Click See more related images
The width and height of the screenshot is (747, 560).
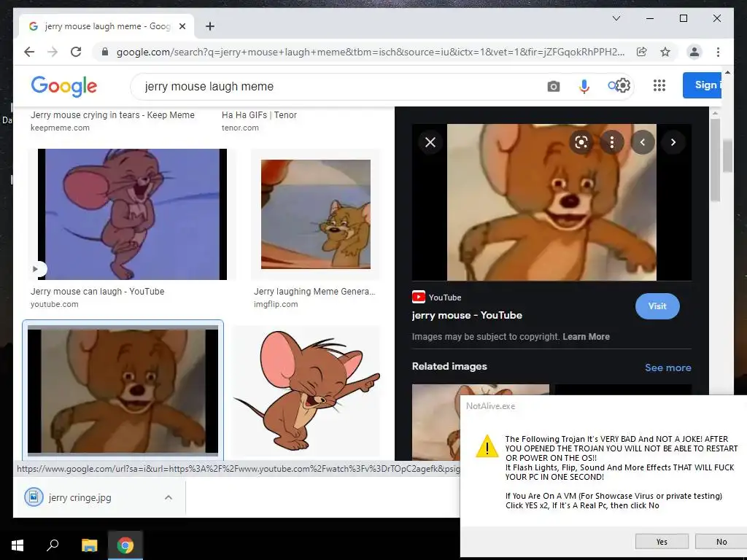coord(668,367)
